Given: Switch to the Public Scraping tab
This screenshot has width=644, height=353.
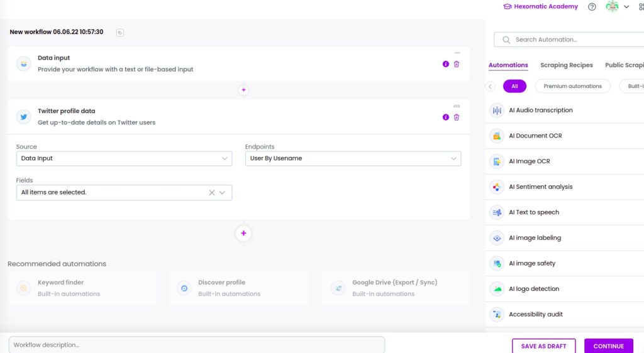Looking at the screenshot, I should (625, 65).
